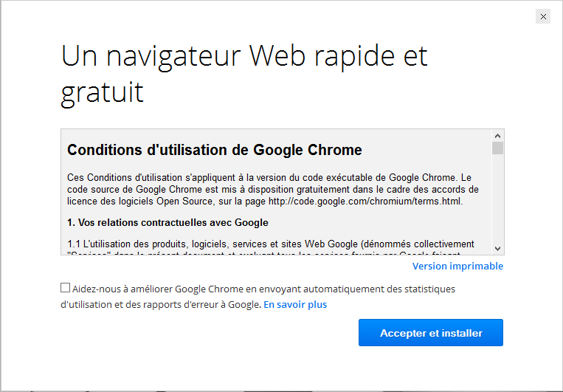The width and height of the screenshot is (563, 392).
Task: Click the word 'gratuit' in the title
Action: tap(102, 93)
